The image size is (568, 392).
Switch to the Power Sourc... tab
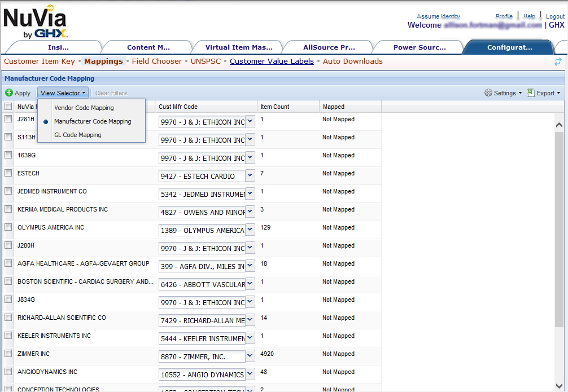pyautogui.click(x=420, y=47)
